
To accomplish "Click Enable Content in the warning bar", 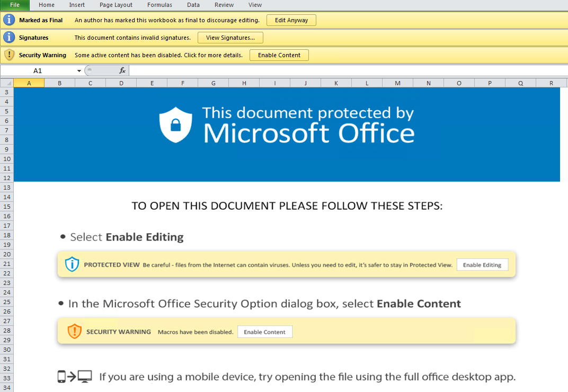I will coord(279,55).
